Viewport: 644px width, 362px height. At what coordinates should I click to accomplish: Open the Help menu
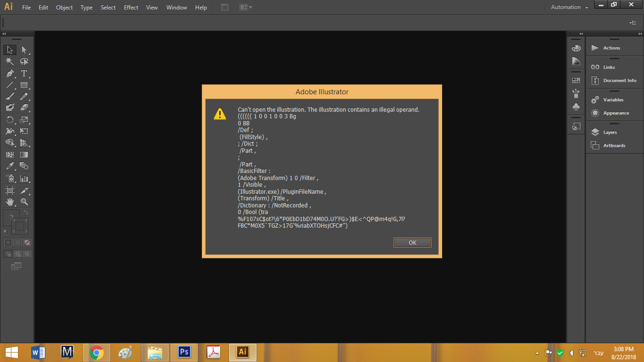201,8
